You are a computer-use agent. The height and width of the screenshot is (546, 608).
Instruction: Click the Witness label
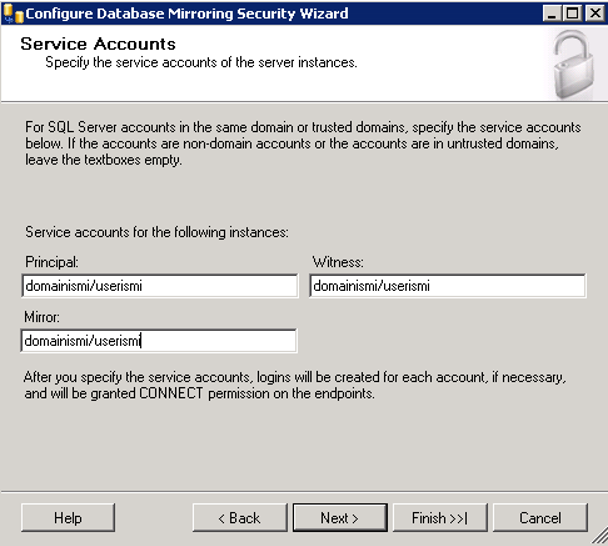(x=338, y=262)
